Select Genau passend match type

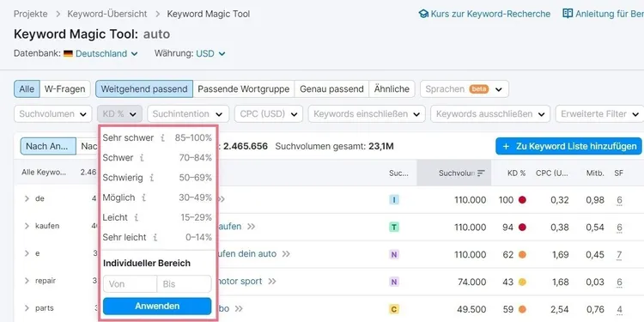(x=331, y=89)
